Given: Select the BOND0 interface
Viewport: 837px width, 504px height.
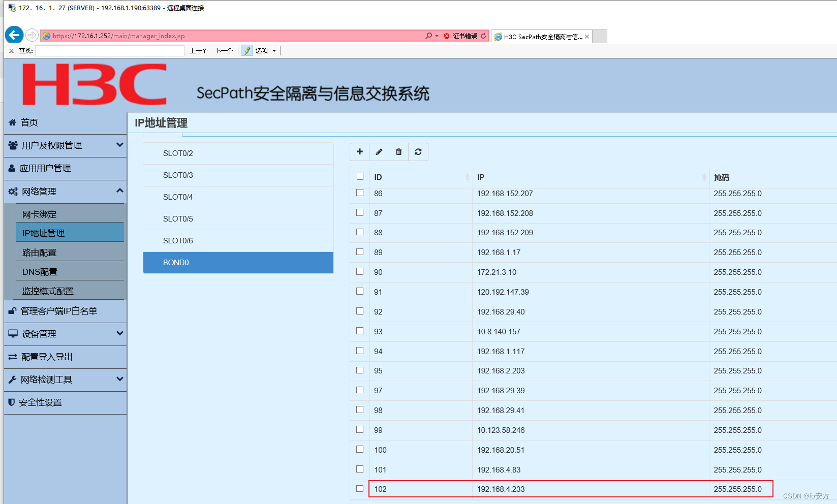Looking at the screenshot, I should pos(238,263).
